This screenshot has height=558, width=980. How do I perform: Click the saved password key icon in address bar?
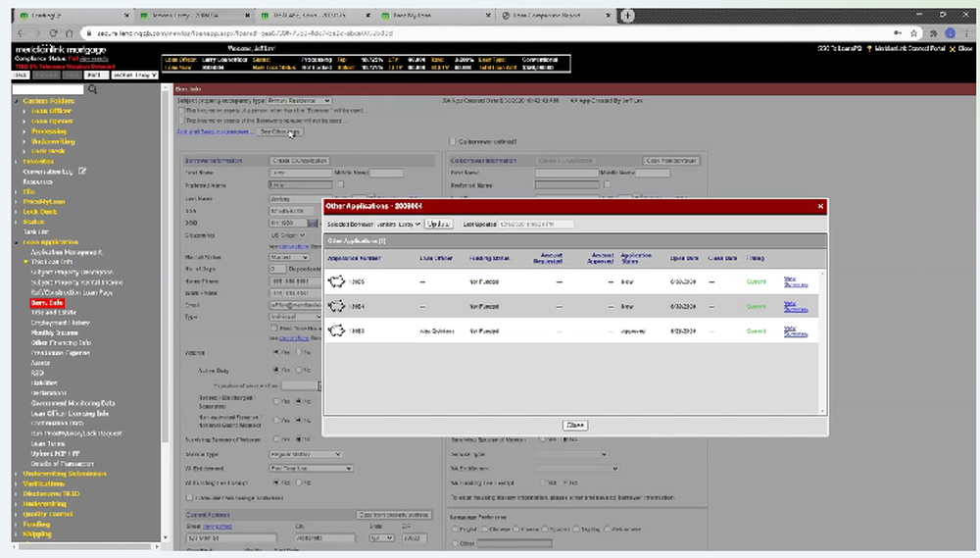click(898, 33)
